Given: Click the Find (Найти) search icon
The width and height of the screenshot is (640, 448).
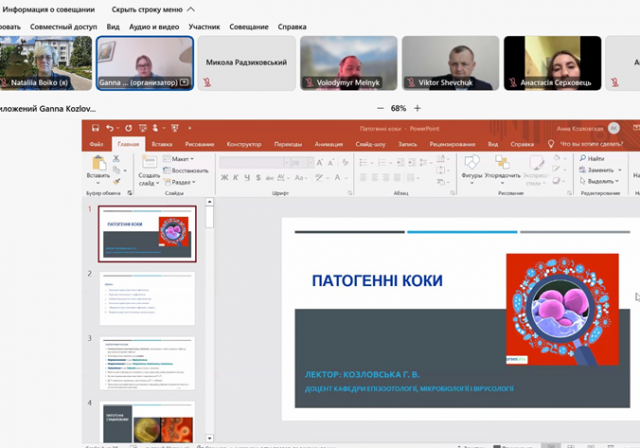Looking at the screenshot, I should pyautogui.click(x=581, y=158).
